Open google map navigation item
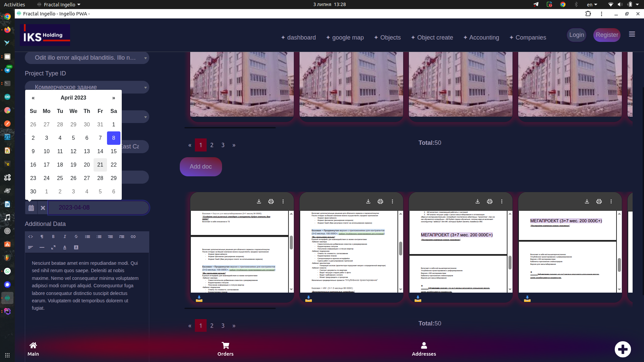Screen dimensions: 644x362 pyautogui.click(x=345, y=38)
